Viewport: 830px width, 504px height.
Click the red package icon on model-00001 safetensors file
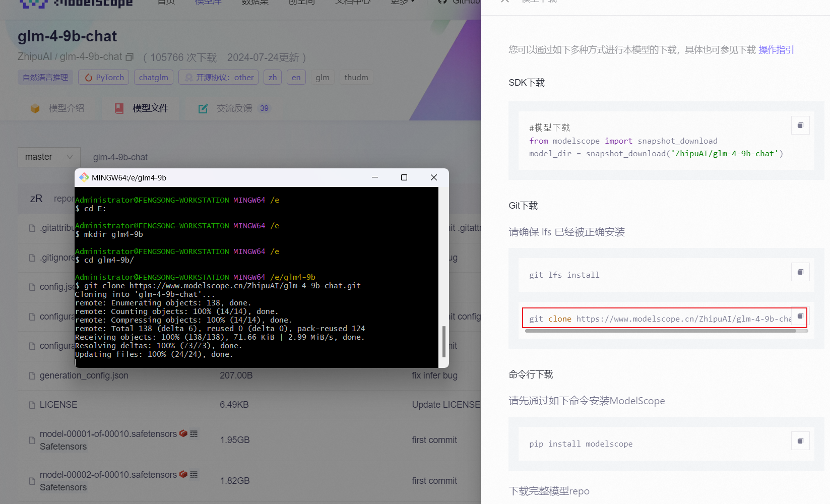183,433
